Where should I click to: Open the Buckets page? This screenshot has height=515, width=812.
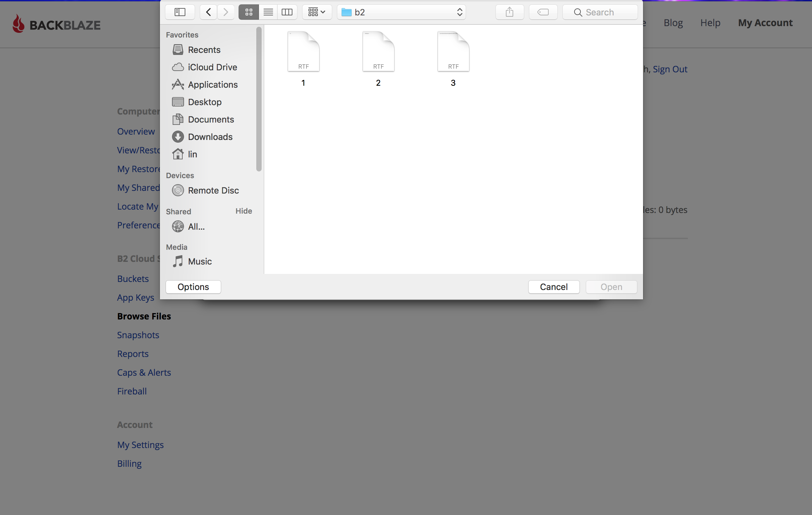point(133,279)
